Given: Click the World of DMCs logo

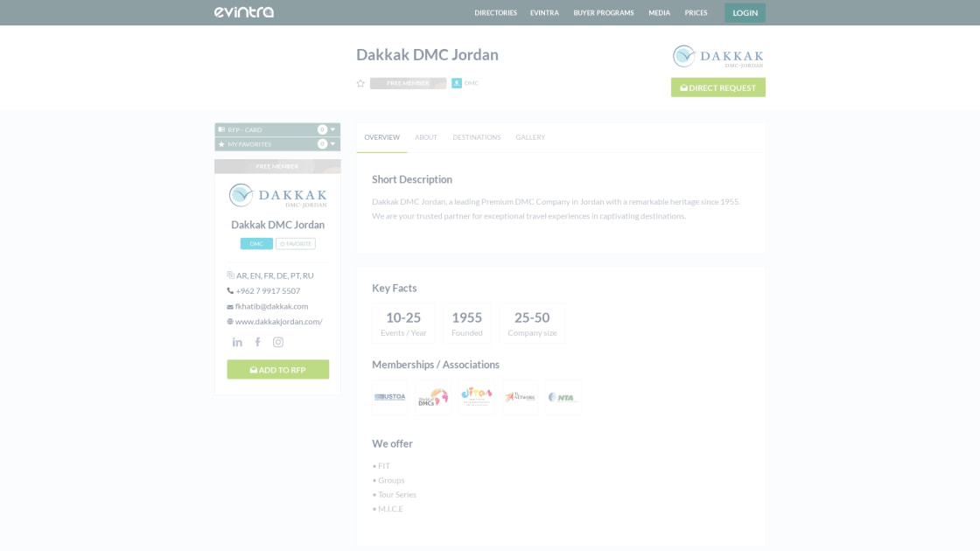Looking at the screenshot, I should pos(432,397).
